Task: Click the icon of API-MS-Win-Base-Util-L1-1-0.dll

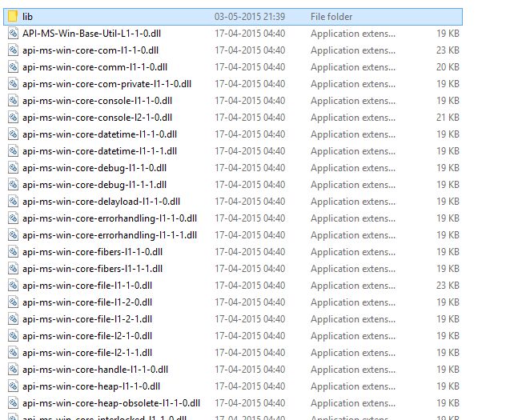Action: [13, 34]
